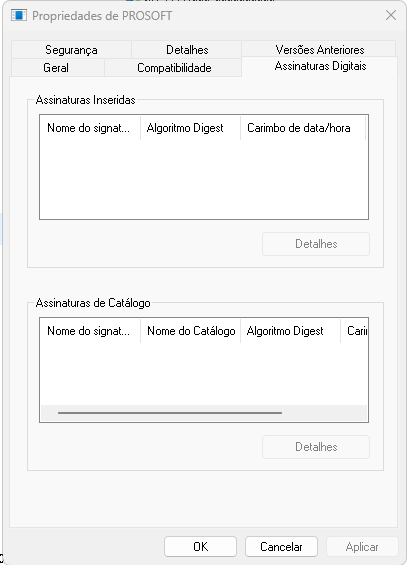Switch to the Segurança tab

(x=71, y=50)
